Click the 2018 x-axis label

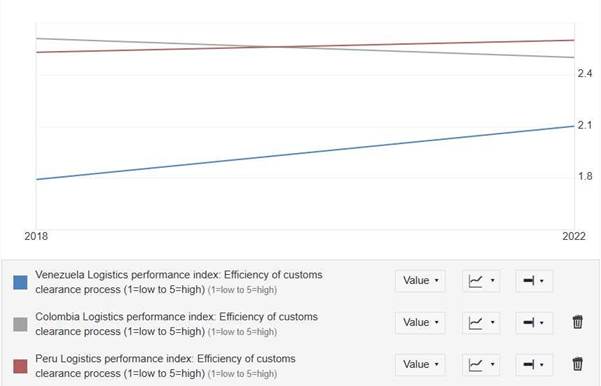pos(36,236)
